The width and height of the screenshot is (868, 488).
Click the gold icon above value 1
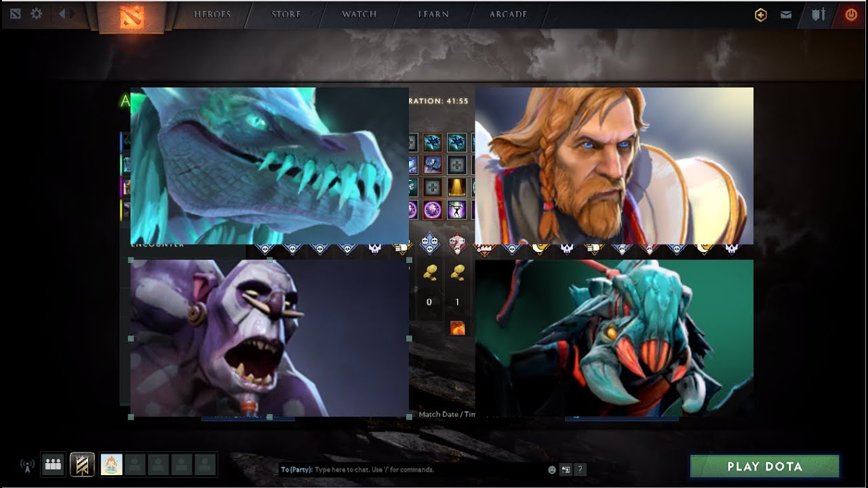click(x=458, y=272)
